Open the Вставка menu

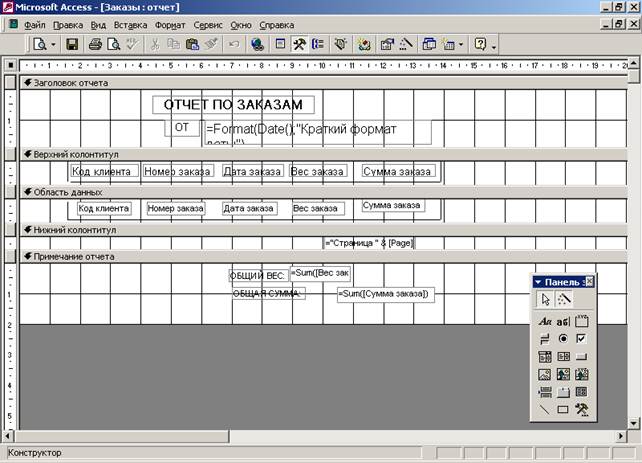130,25
